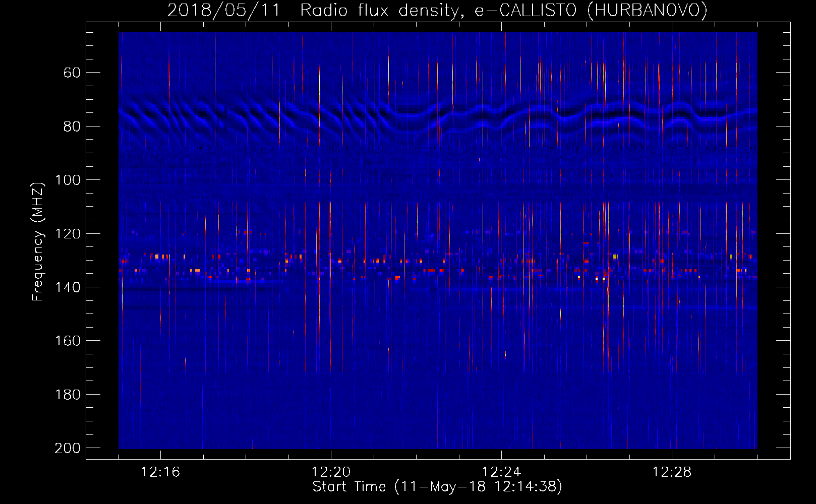Click the 80 MHz y-axis tick label
The height and width of the screenshot is (504, 816).
(x=72, y=127)
